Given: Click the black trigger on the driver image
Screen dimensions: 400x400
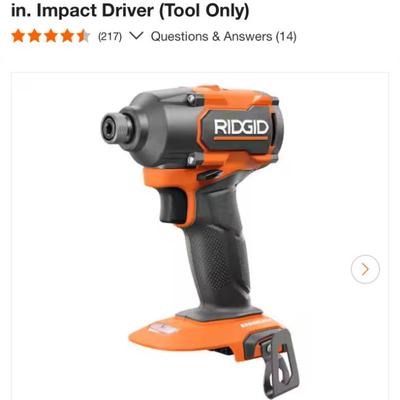Looking at the screenshot, I should coord(172,206).
